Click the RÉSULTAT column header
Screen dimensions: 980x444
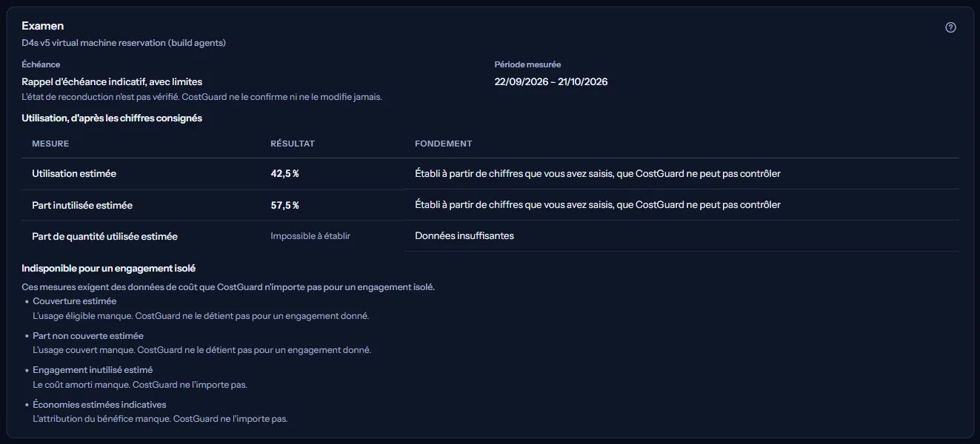(293, 144)
